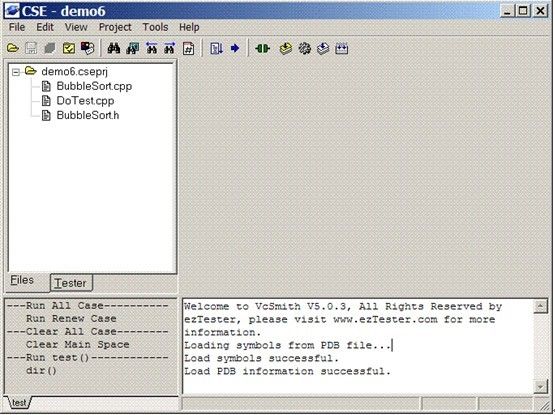The width and height of the screenshot is (555, 415).
Task: Collapse the demo6.cseprj tree node
Action: click(16, 72)
